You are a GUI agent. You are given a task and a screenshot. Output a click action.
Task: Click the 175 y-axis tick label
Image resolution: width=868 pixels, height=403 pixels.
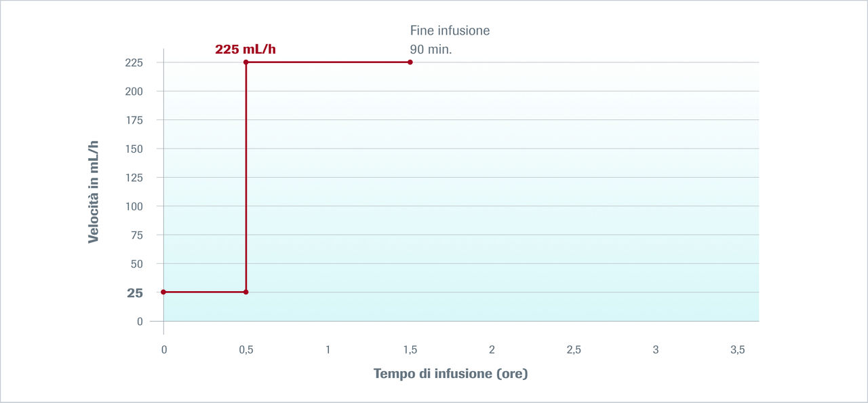(134, 120)
